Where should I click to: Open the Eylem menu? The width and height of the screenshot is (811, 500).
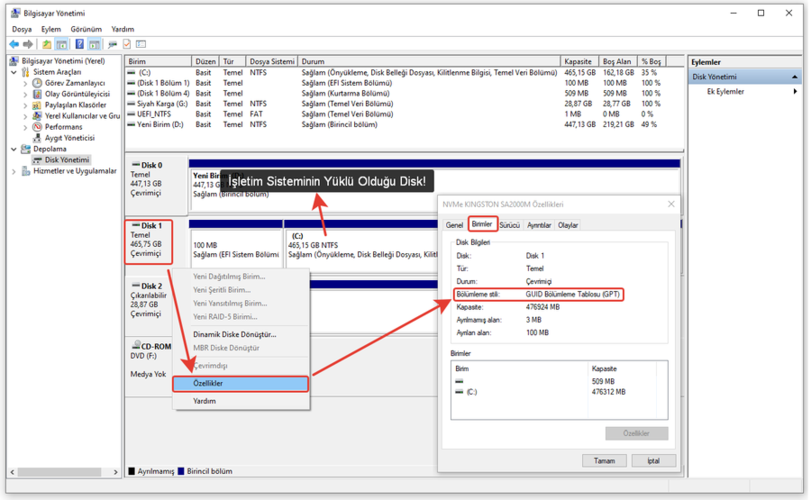[x=51, y=30]
